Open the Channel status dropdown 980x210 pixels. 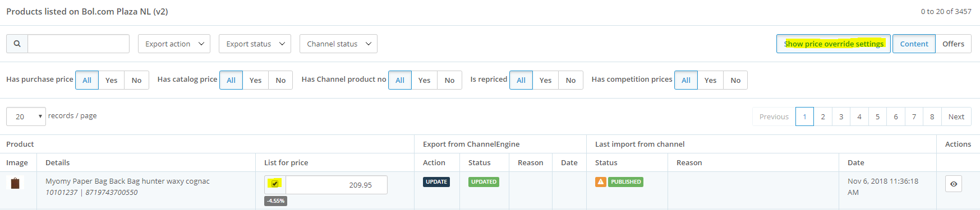338,44
